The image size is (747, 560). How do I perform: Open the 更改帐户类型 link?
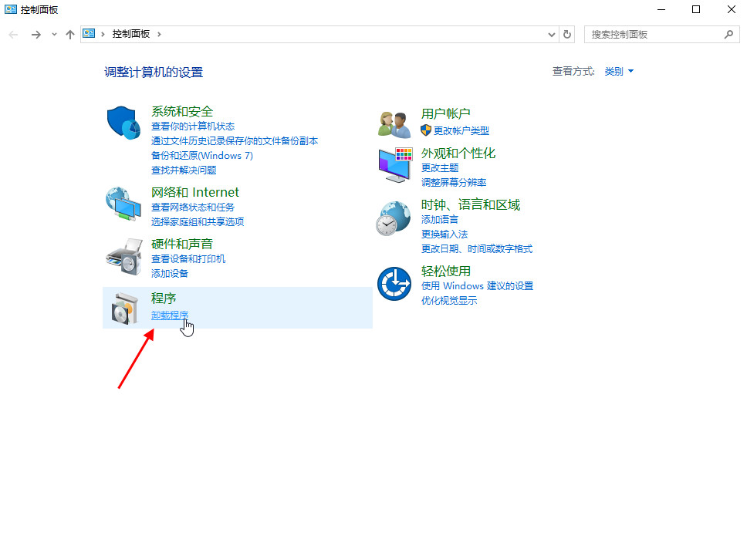[x=461, y=131]
